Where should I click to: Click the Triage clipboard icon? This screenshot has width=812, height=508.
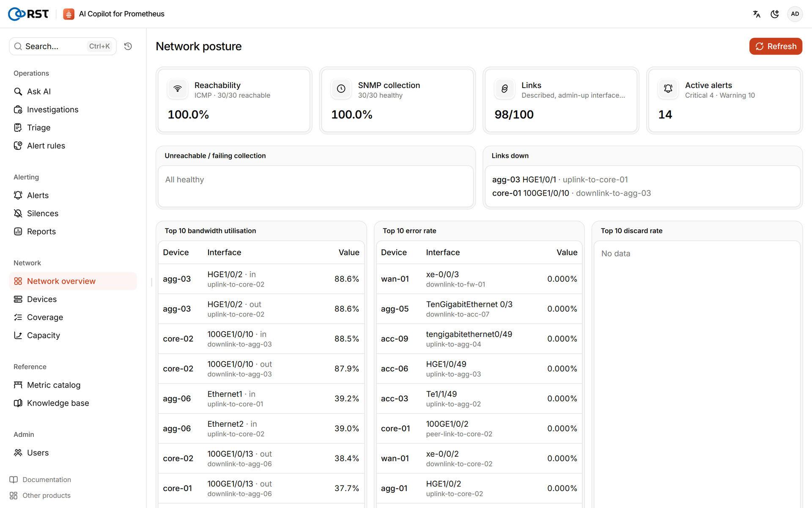[x=18, y=127]
